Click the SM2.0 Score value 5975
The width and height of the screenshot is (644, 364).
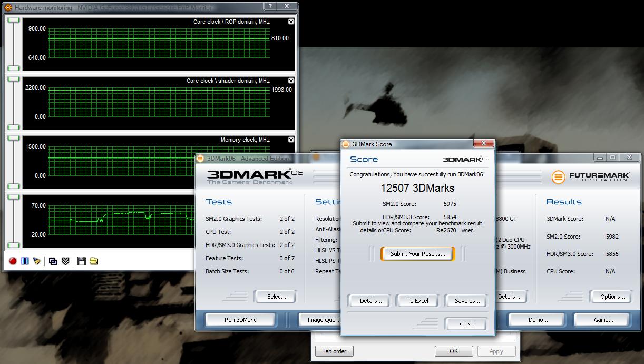[x=450, y=204]
